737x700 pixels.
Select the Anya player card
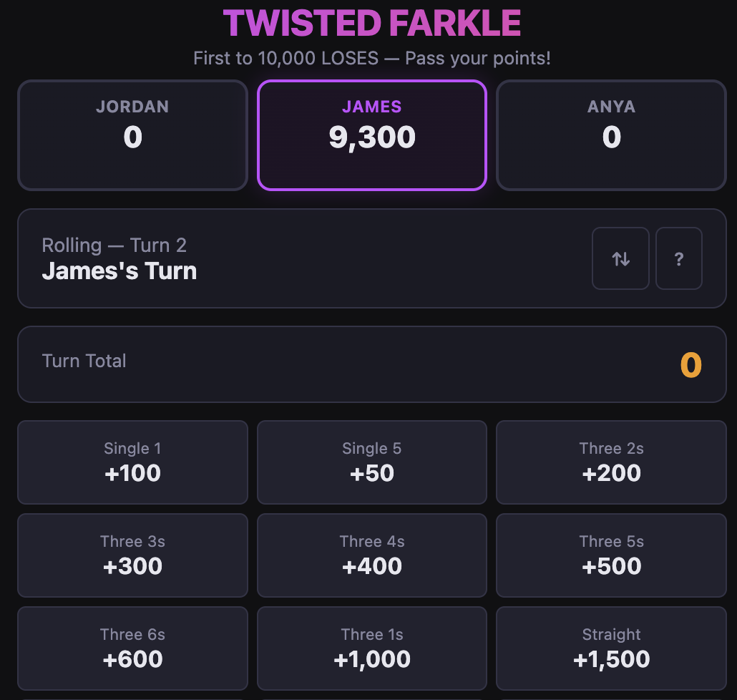(x=611, y=135)
